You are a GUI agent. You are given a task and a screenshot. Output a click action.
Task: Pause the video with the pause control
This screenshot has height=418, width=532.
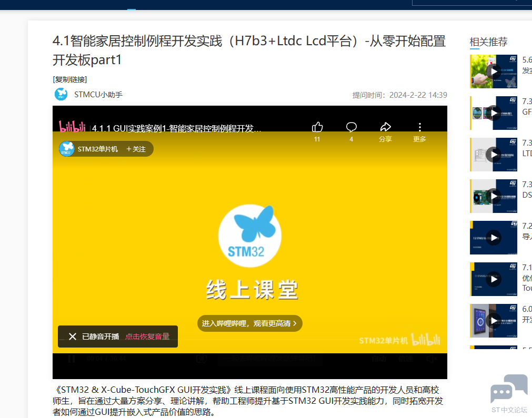tap(72, 359)
